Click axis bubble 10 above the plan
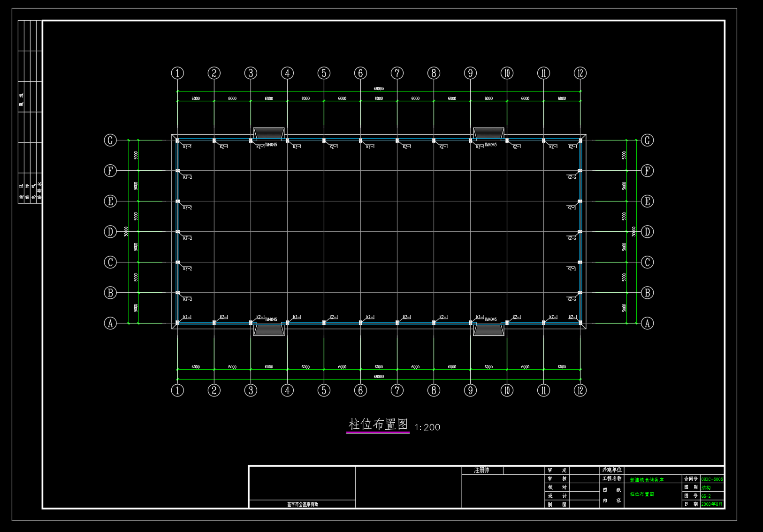 [507, 73]
